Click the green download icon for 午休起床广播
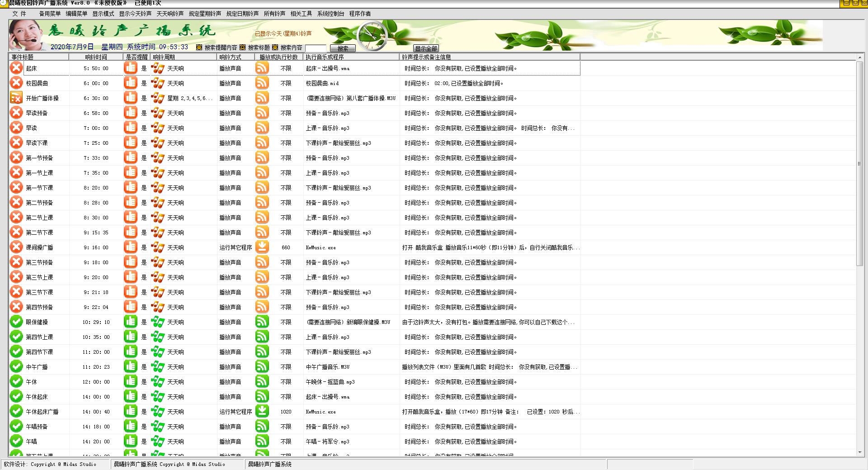This screenshot has height=470, width=868. pos(262,412)
